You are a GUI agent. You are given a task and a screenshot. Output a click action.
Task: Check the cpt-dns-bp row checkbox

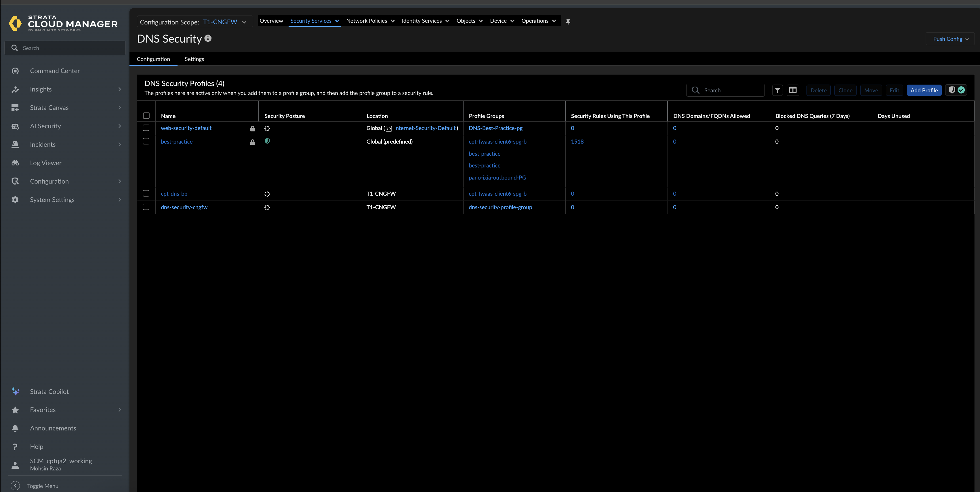click(146, 193)
